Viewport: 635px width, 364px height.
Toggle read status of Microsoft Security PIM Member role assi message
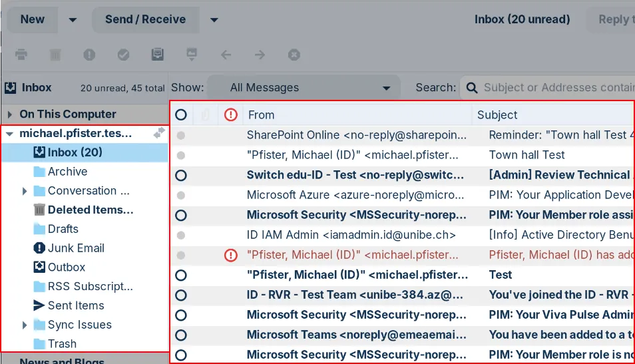[181, 215]
